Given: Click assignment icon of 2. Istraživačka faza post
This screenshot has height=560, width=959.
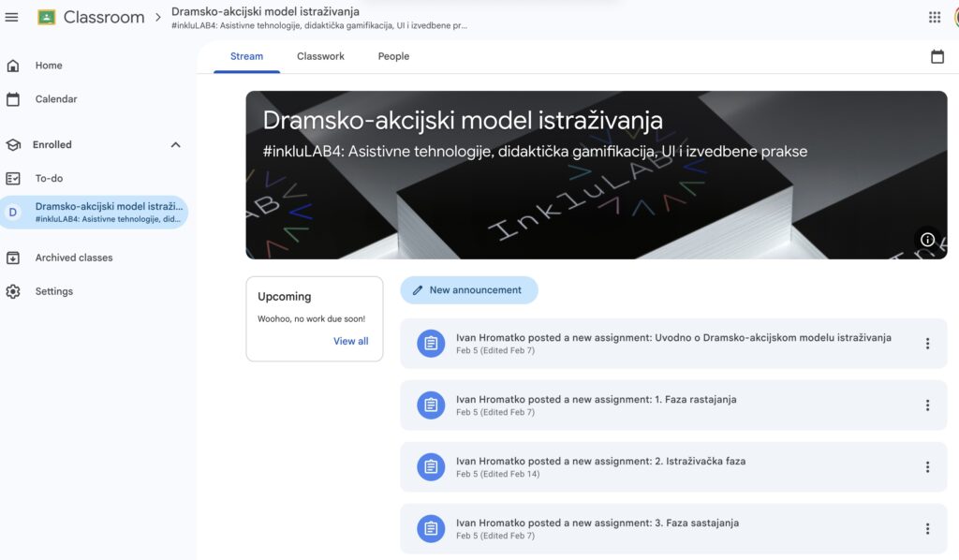Looking at the screenshot, I should [431, 467].
